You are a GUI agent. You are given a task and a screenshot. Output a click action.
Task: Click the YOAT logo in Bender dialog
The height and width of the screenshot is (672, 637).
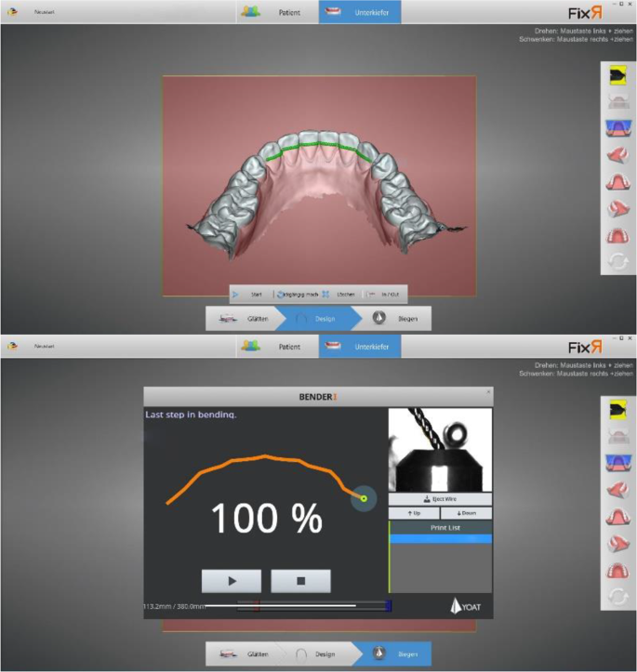click(x=466, y=606)
